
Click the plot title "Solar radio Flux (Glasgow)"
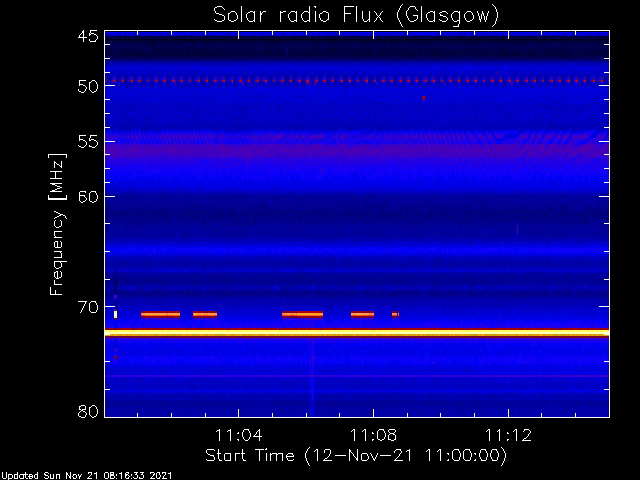pos(356,15)
